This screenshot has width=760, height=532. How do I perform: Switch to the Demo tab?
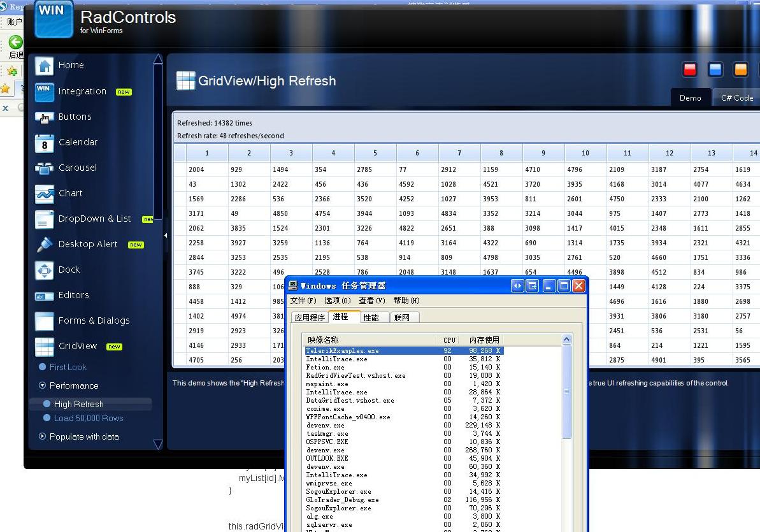pyautogui.click(x=690, y=98)
